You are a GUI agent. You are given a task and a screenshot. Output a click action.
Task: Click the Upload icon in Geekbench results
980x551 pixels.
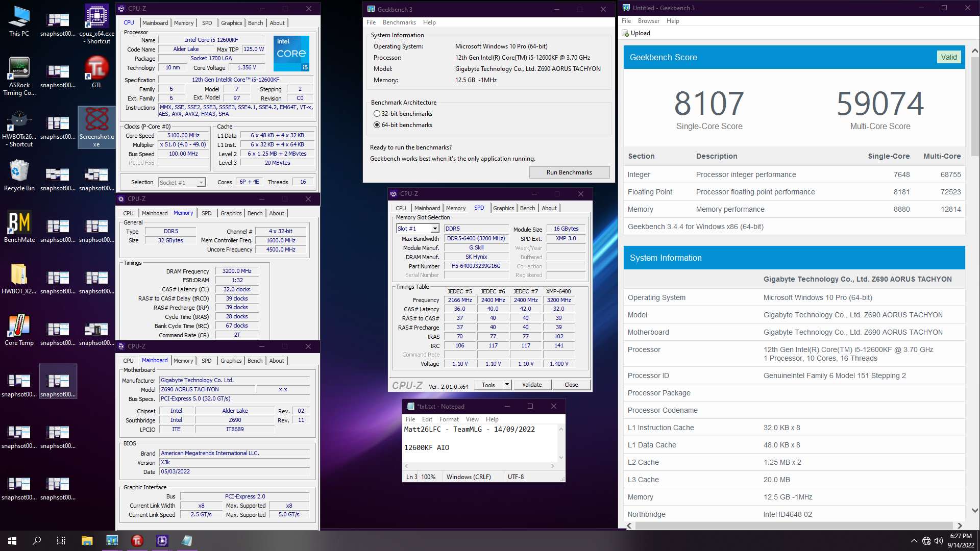pyautogui.click(x=625, y=33)
